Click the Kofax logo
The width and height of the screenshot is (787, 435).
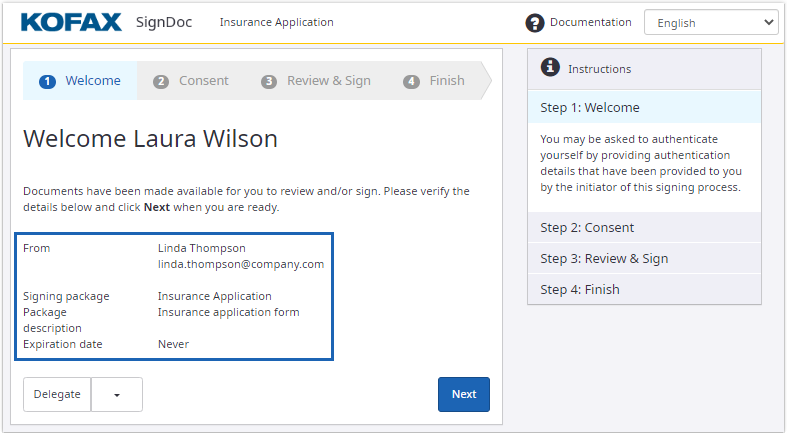point(70,22)
